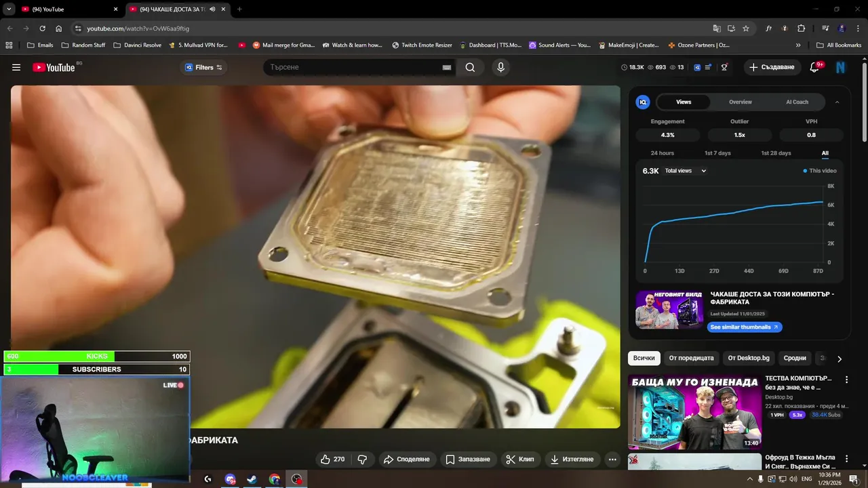
Task: Collapse the stats panel with the chevron
Action: [837, 102]
